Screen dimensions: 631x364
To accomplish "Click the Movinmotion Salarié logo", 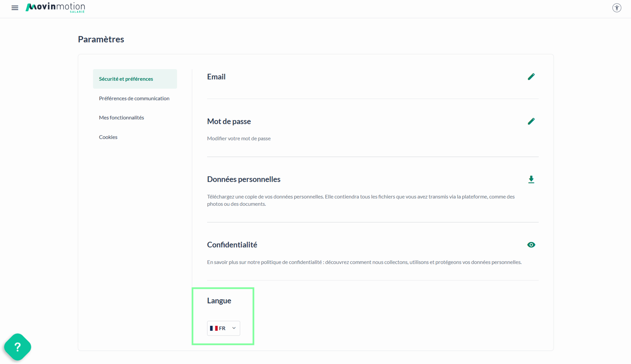I will pyautogui.click(x=55, y=7).
